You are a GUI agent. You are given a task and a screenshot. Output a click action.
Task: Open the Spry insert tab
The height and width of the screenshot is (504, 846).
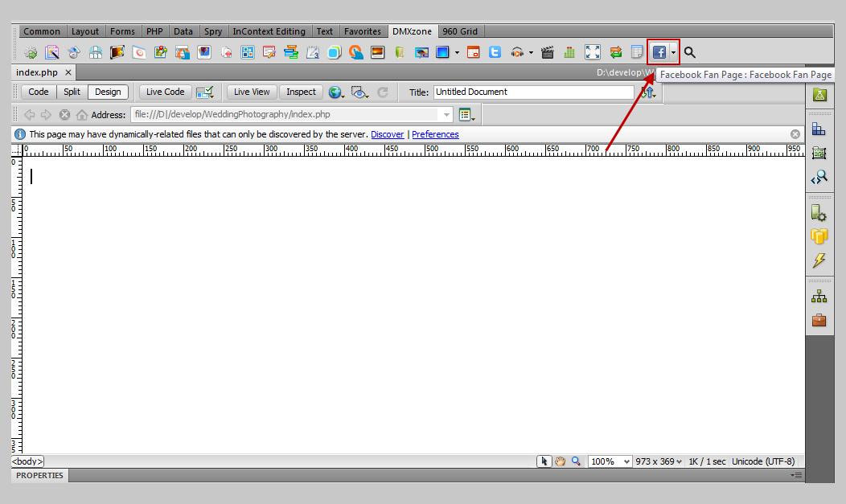click(x=213, y=31)
